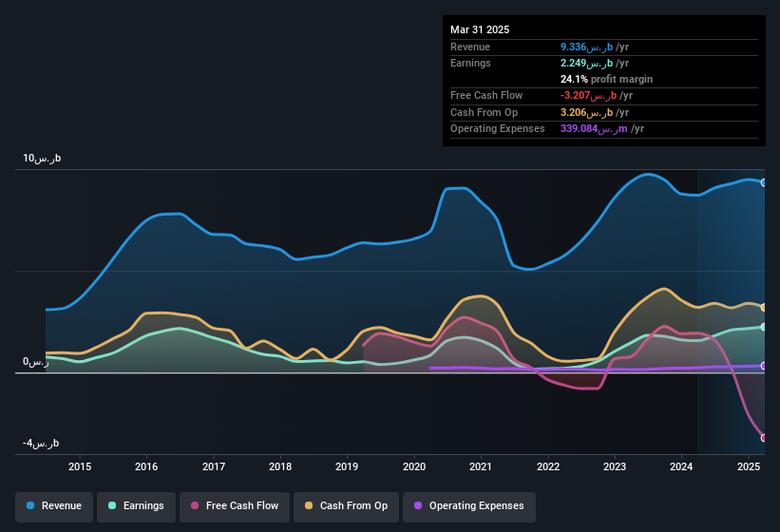Image resolution: width=780 pixels, height=532 pixels.
Task: Click the 10 billion y-axis label
Action: click(42, 158)
